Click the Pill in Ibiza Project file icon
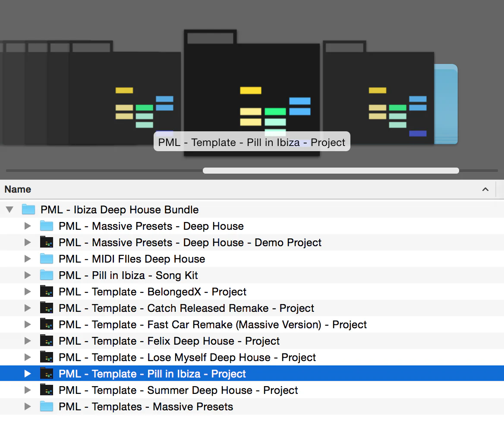This screenshot has height=425, width=504. pyautogui.click(x=47, y=374)
